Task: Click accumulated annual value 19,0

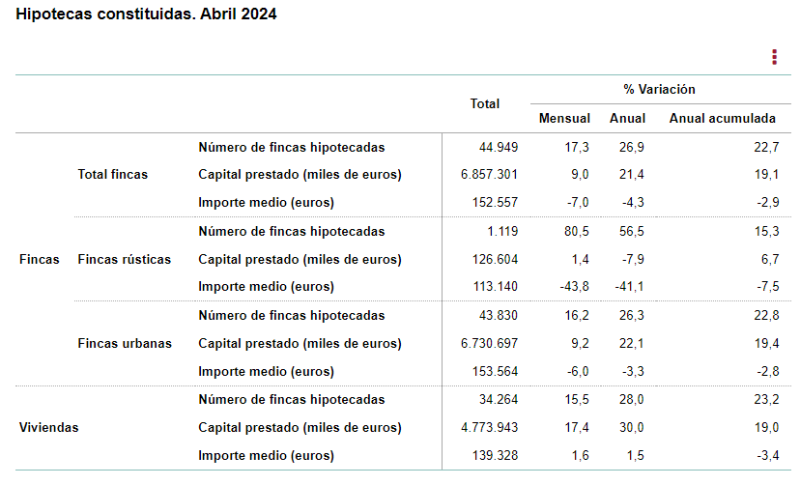Action: pos(767,427)
